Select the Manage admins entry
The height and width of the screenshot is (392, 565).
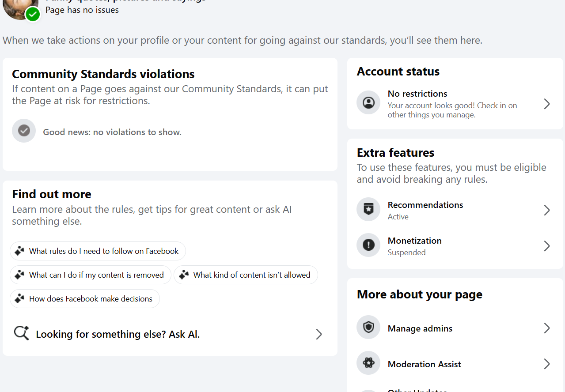(420, 328)
